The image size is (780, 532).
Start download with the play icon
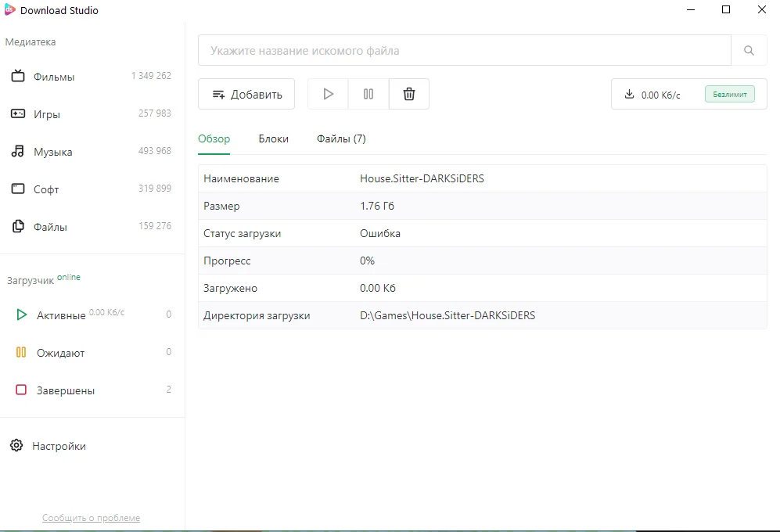[x=328, y=94]
